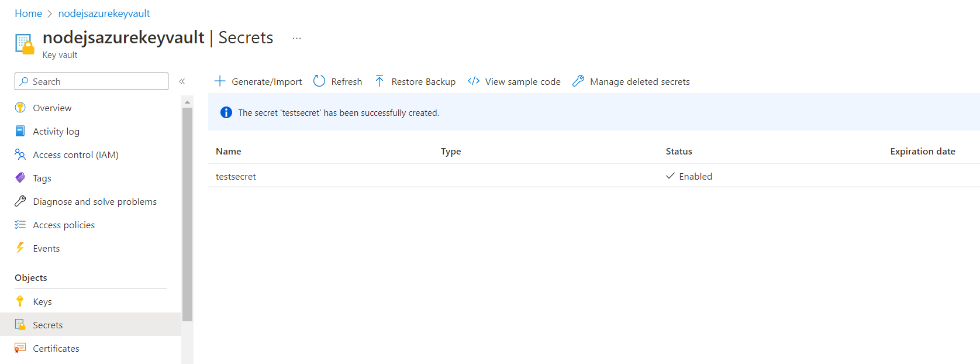
Task: Open the testsecret row
Action: coord(236,176)
